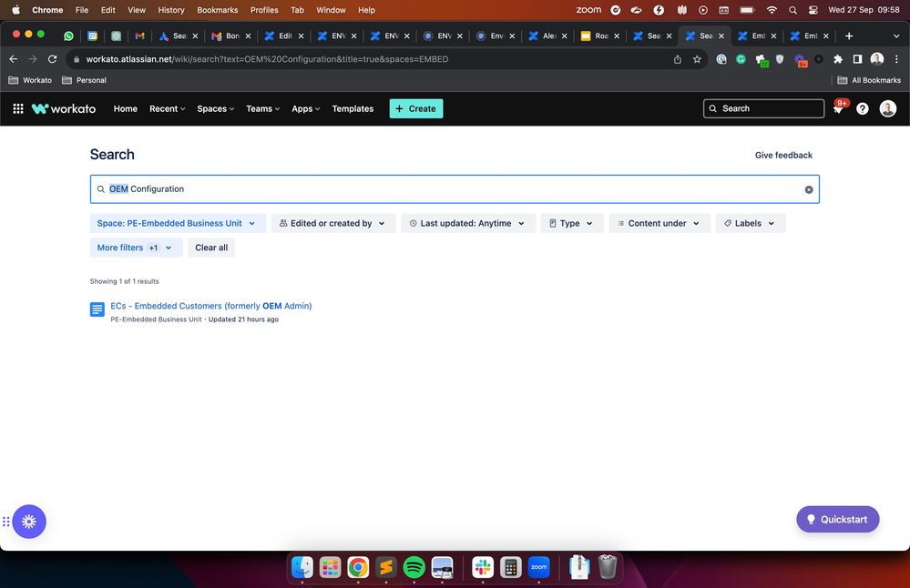Open the Bookmarks menu in the menu bar
This screenshot has width=910, height=588.
(217, 10)
